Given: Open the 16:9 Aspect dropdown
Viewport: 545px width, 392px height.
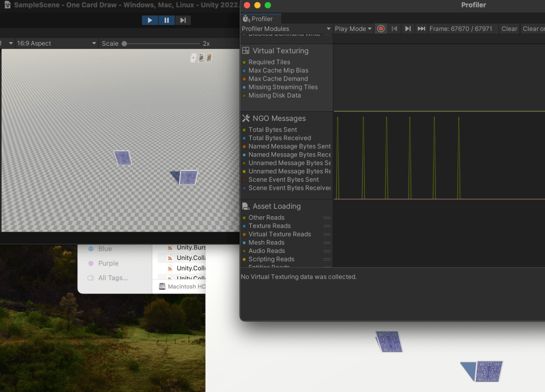Looking at the screenshot, I should pyautogui.click(x=56, y=43).
